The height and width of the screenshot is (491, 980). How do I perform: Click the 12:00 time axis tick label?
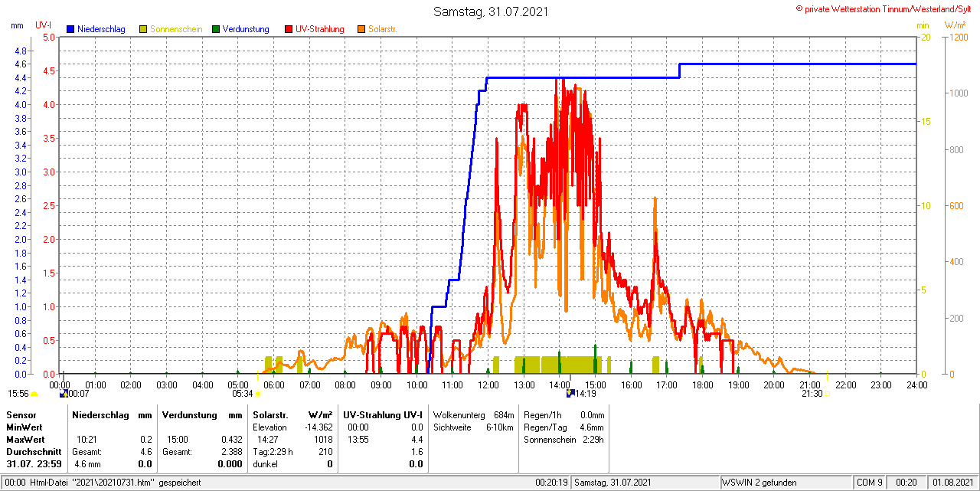(488, 385)
